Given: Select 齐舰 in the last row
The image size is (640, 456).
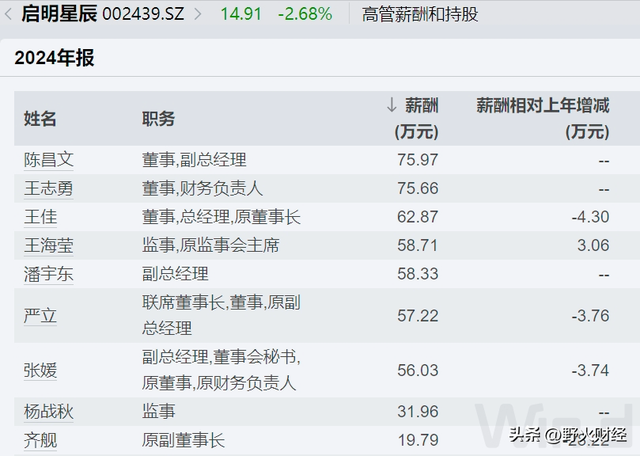Looking at the screenshot, I should point(41,439).
